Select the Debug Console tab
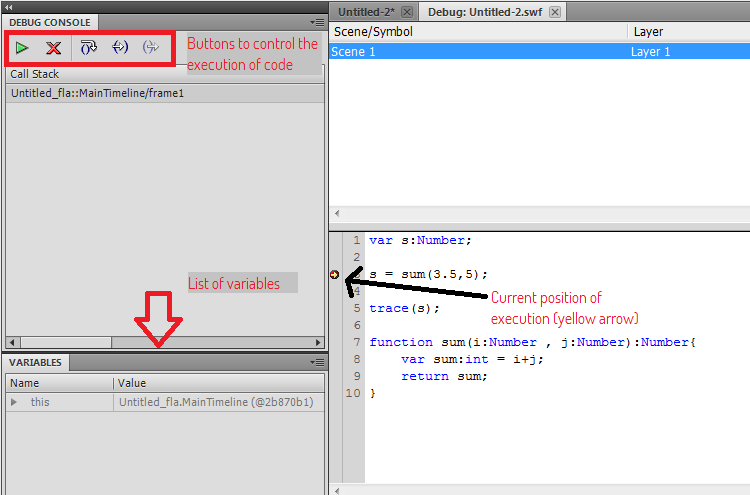 point(50,22)
